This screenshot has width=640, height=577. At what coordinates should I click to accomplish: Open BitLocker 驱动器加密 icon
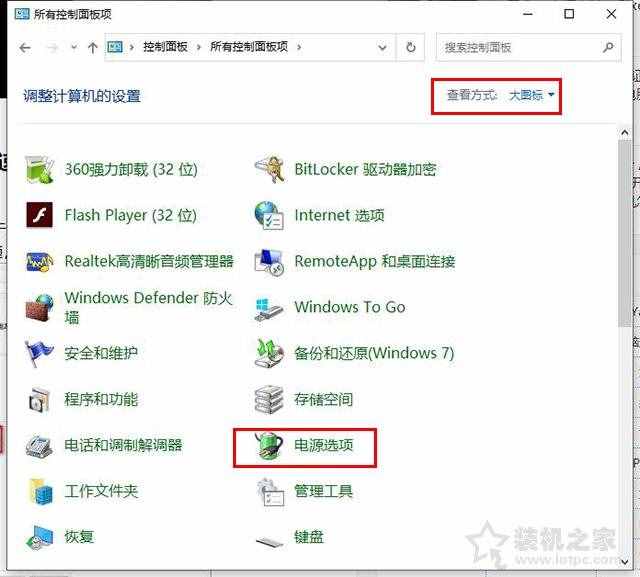pos(269,169)
